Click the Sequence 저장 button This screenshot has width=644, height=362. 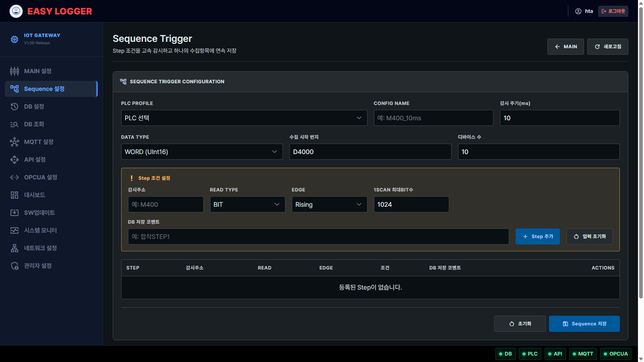(x=584, y=324)
